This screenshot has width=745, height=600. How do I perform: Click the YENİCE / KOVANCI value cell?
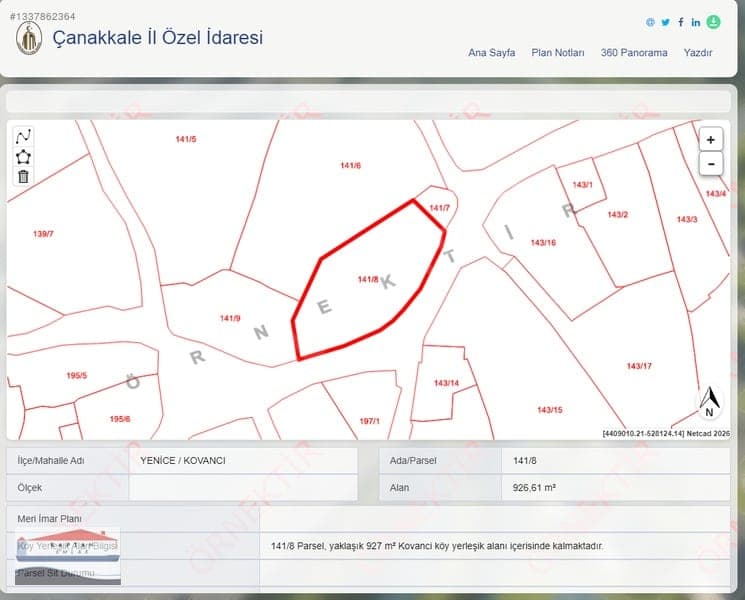[x=243, y=461]
